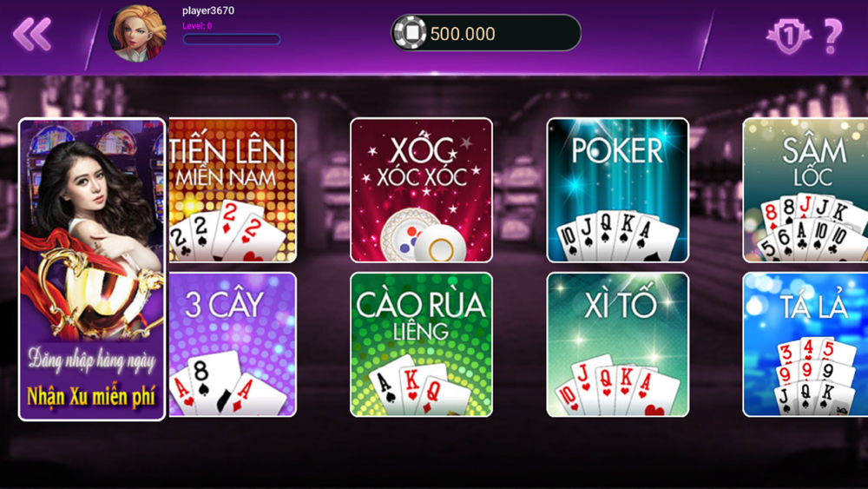Click the daily login promo banner
Viewport: 868px width, 489px height.
[92, 269]
